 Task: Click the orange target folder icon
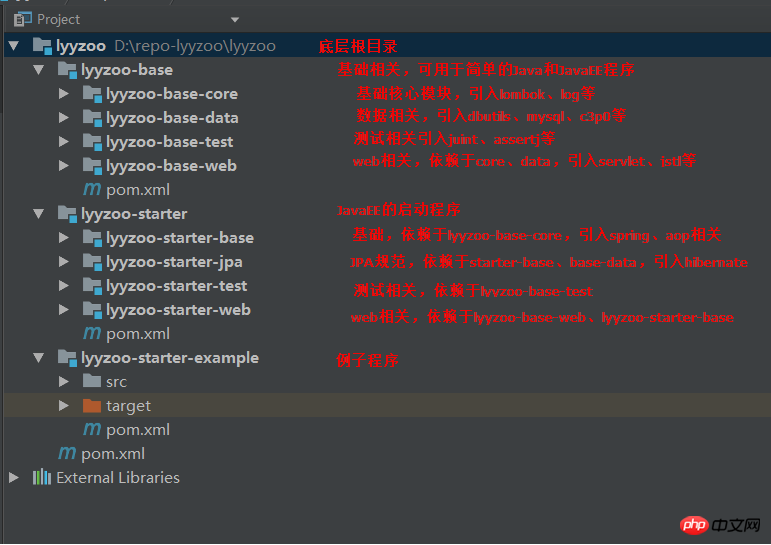point(92,405)
